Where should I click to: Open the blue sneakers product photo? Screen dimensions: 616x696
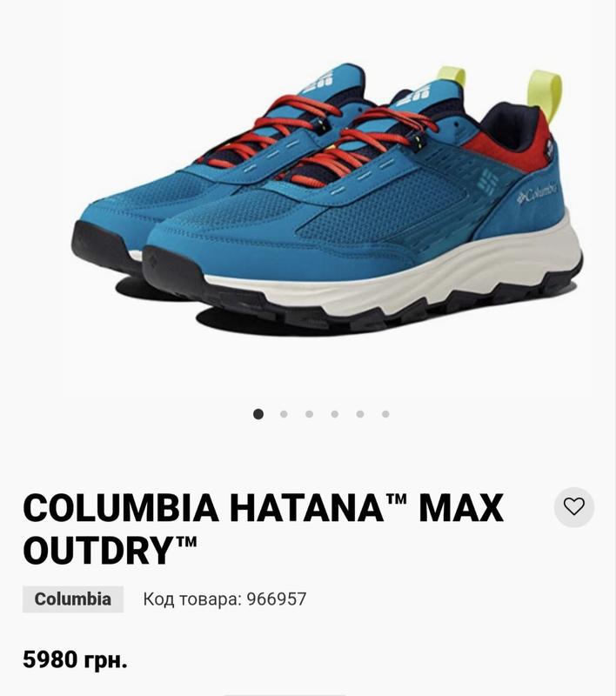327,199
